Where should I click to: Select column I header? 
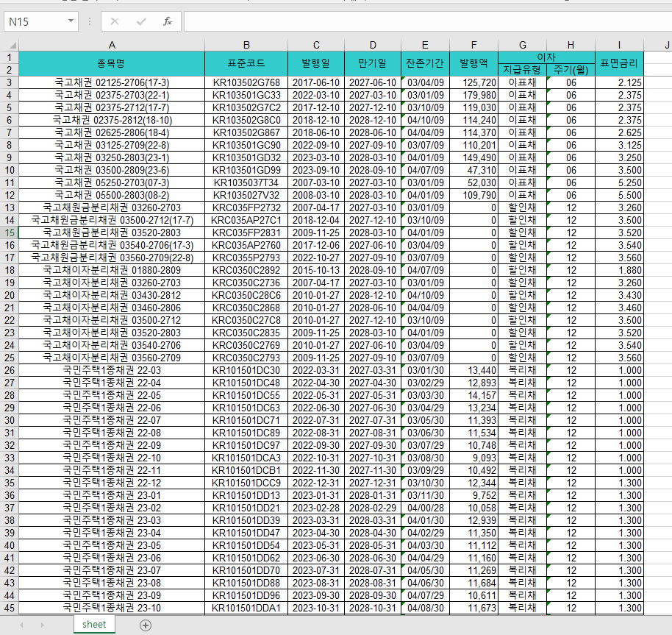click(619, 45)
